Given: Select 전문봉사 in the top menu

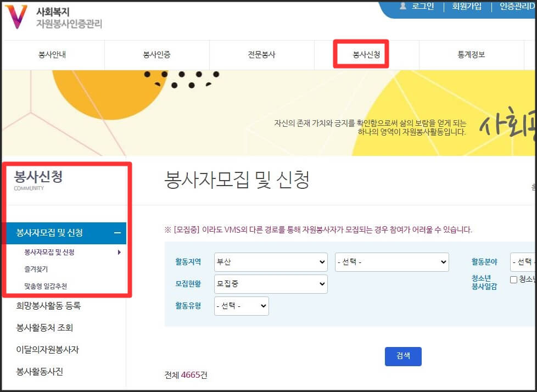Looking at the screenshot, I should [x=261, y=55].
